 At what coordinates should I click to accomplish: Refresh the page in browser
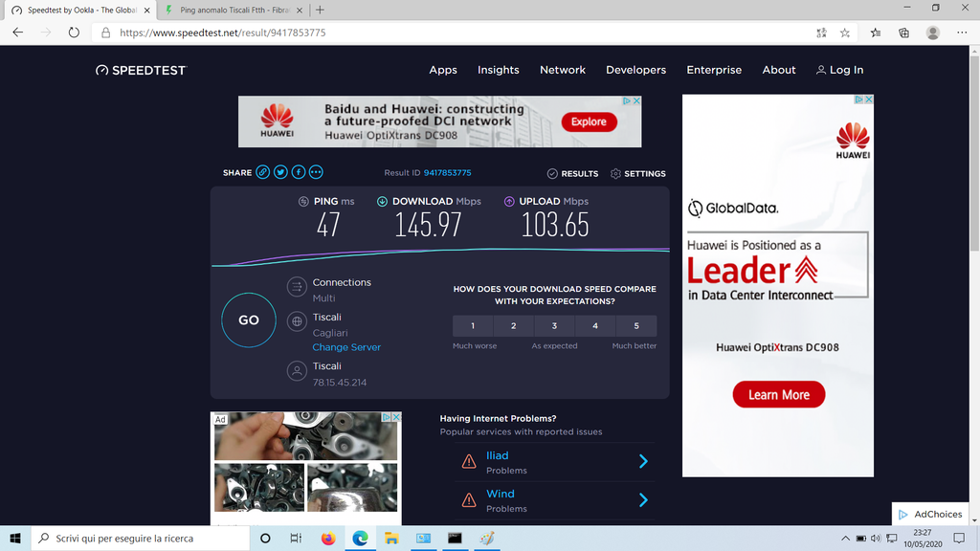pos(74,32)
